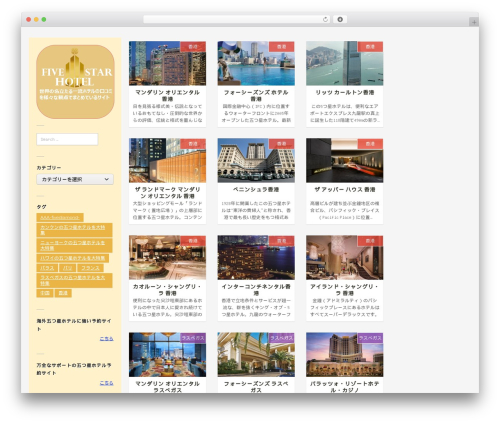Click the カテゴリー heading in sidebar

point(49,168)
